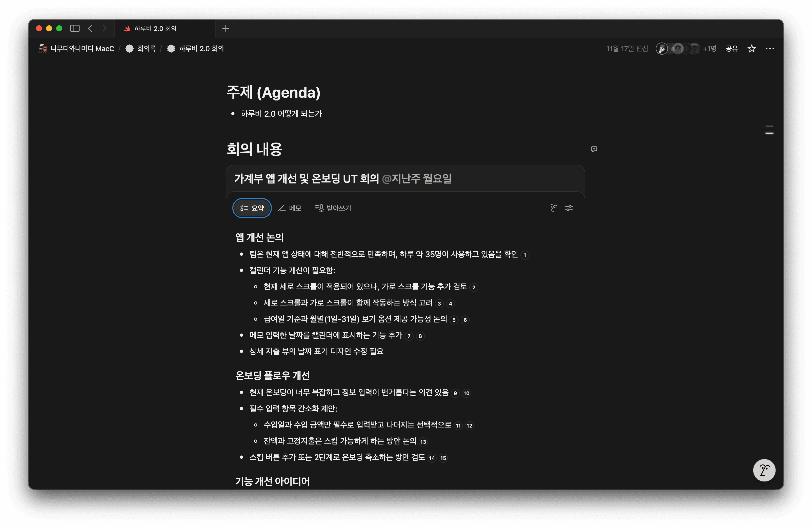
Task: Select the 요약 summary view
Action: pos(252,208)
